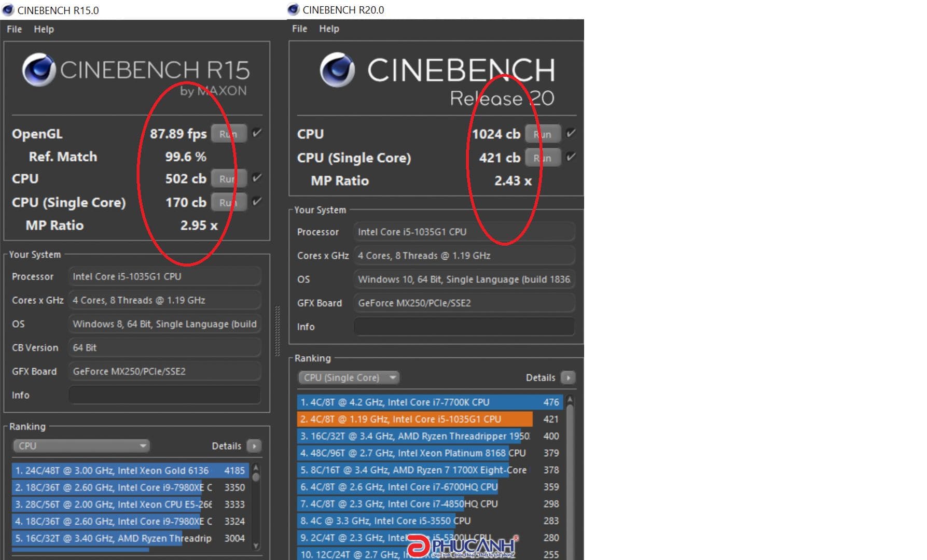The height and width of the screenshot is (560, 927).
Task: Toggle CPU (Single Core) checkbox in R15
Action: click(x=257, y=201)
